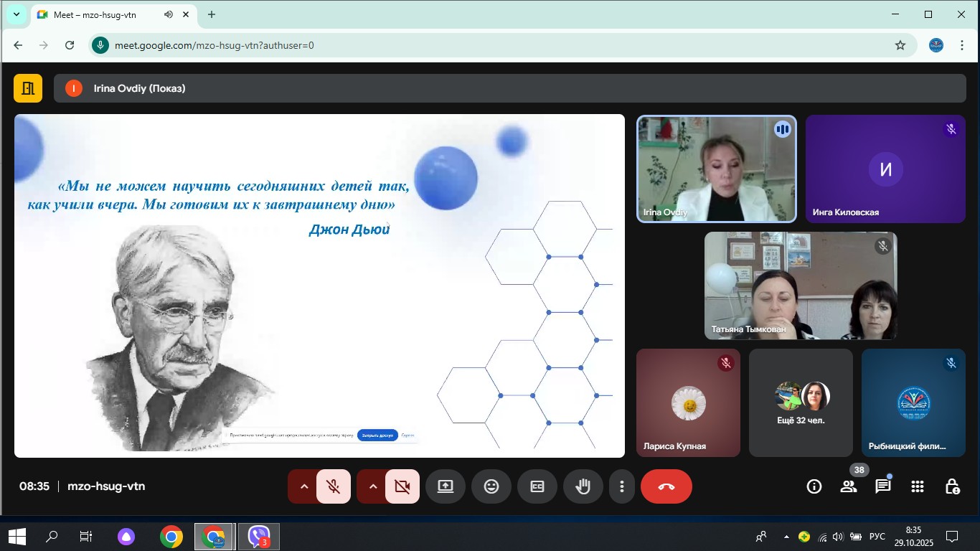Turn on closed captions

click(537, 486)
